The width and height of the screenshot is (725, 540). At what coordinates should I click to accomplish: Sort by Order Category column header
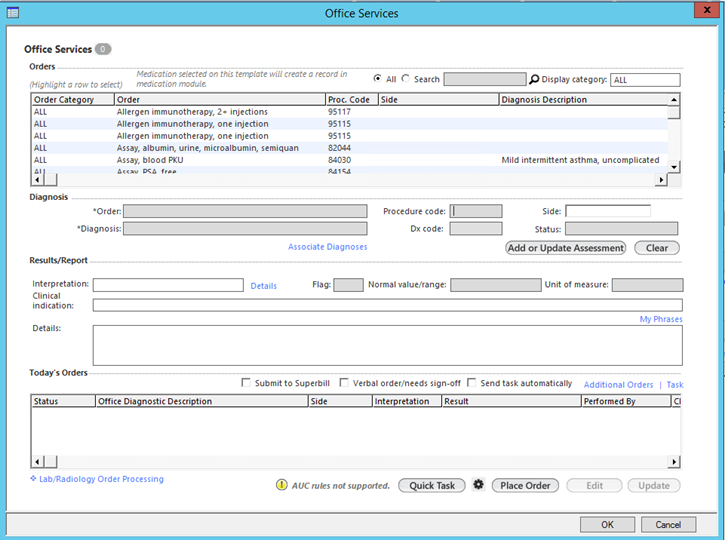pos(73,99)
